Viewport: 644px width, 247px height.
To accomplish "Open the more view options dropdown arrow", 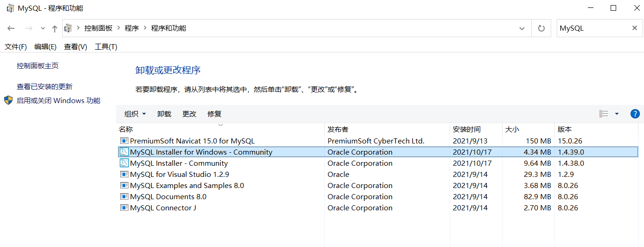I will click(x=617, y=114).
